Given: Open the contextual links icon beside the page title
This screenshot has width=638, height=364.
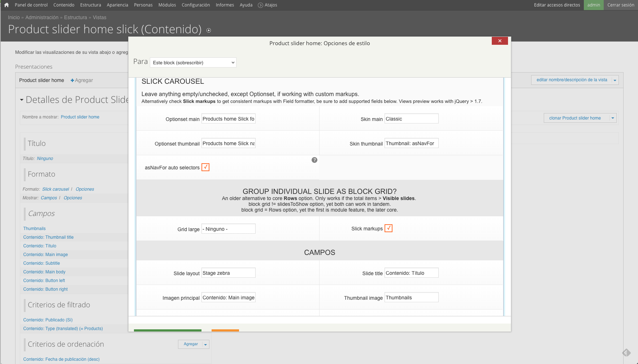Looking at the screenshot, I should [209, 31].
